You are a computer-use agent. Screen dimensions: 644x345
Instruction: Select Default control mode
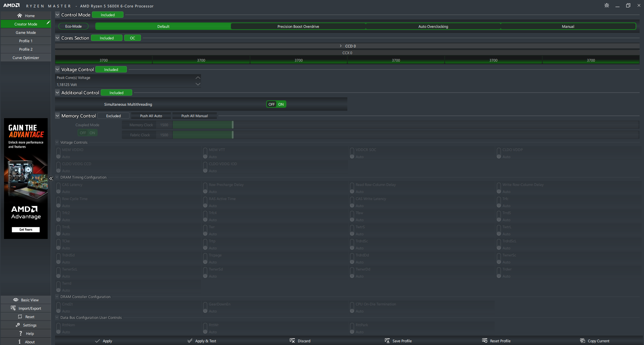(x=163, y=27)
